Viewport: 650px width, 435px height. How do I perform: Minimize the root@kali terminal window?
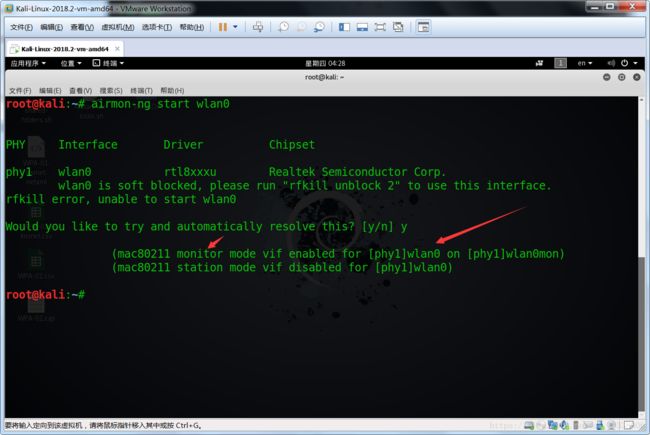coord(606,77)
